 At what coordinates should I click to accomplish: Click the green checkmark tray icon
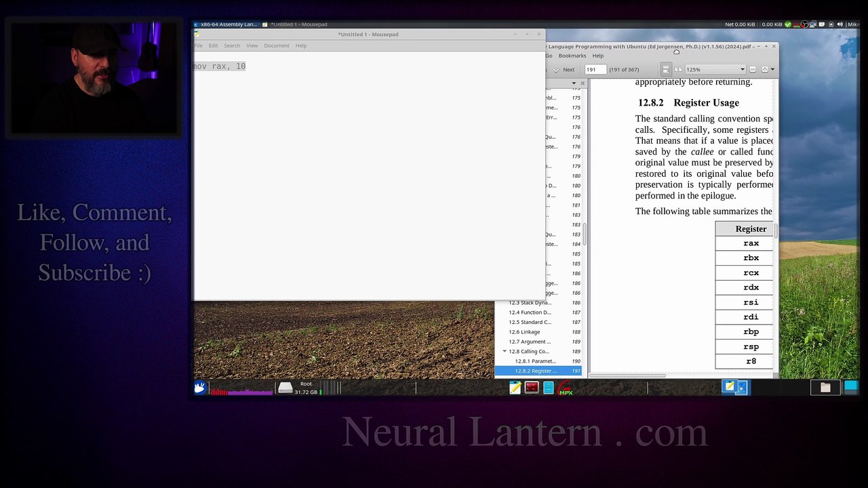pos(787,24)
